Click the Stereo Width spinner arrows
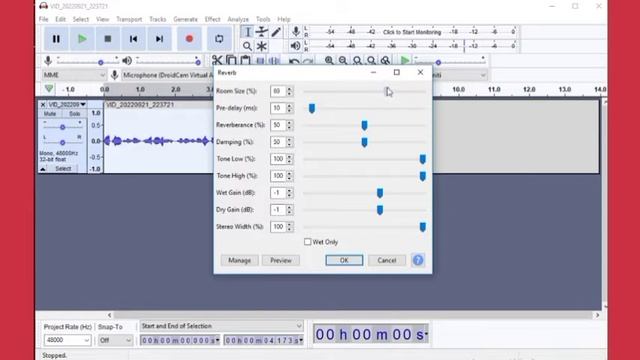Viewport: 640px width, 360px height. tap(289, 227)
